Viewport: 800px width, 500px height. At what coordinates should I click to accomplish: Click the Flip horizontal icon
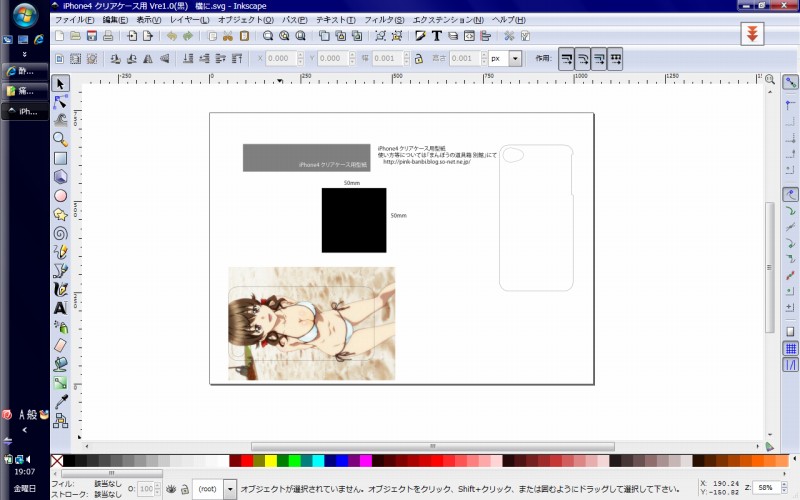(148, 59)
